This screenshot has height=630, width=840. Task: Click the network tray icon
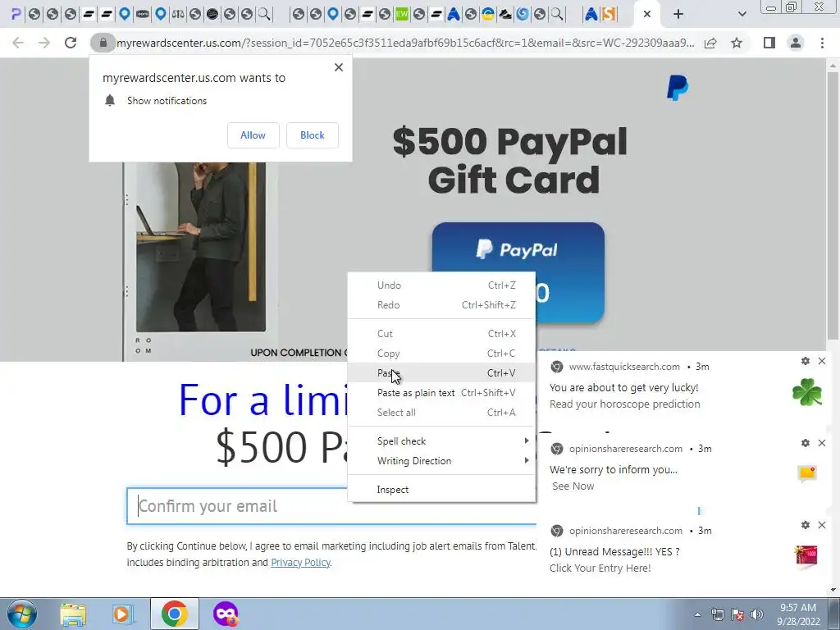(x=717, y=614)
